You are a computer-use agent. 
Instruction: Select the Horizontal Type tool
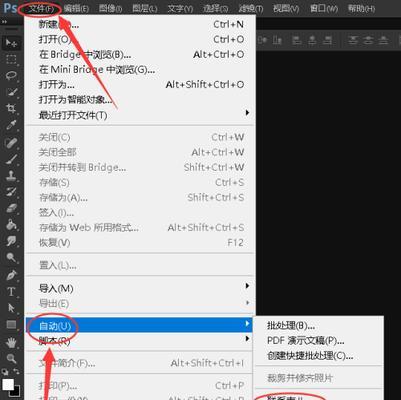[11, 292]
